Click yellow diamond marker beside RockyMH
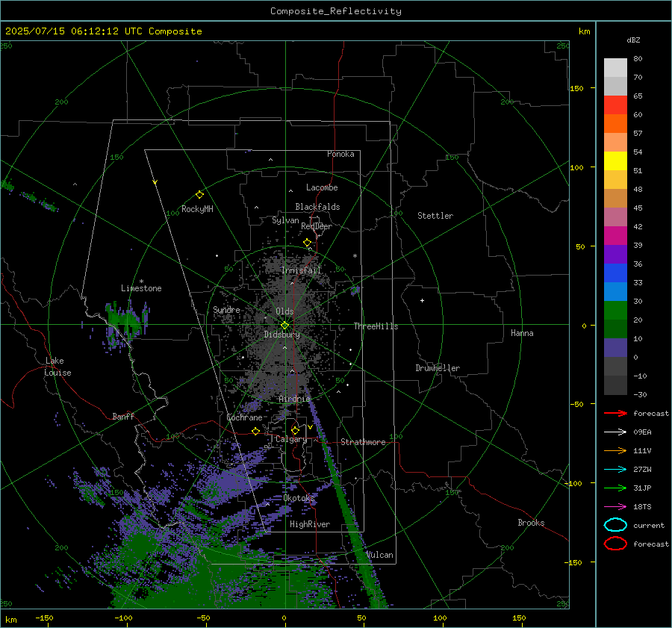672x628 pixels. [x=199, y=195]
